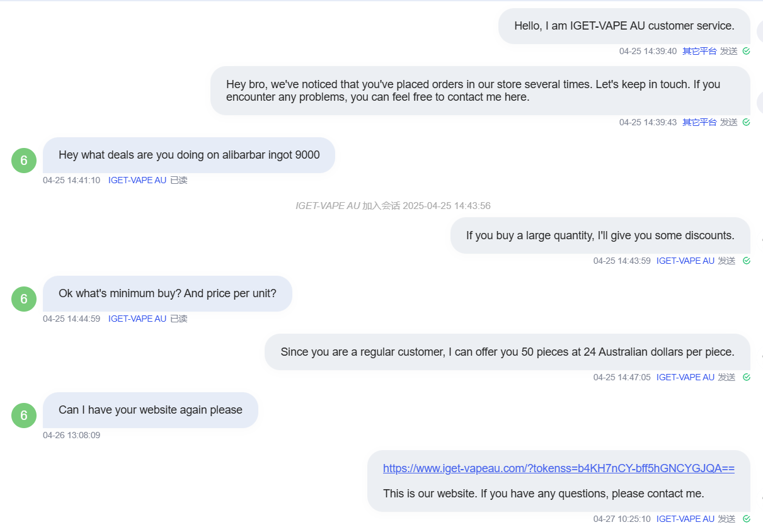Click IGET-VAPE AU sender under website link message

pyautogui.click(x=686, y=519)
